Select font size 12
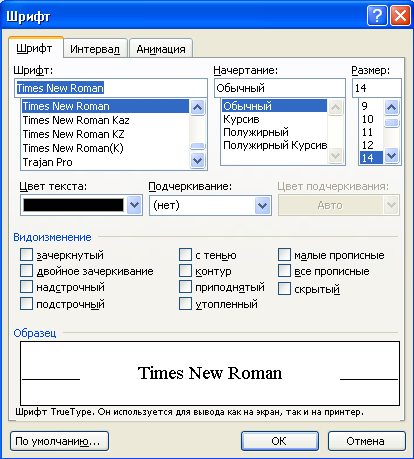414x459 pixels. coord(371,145)
